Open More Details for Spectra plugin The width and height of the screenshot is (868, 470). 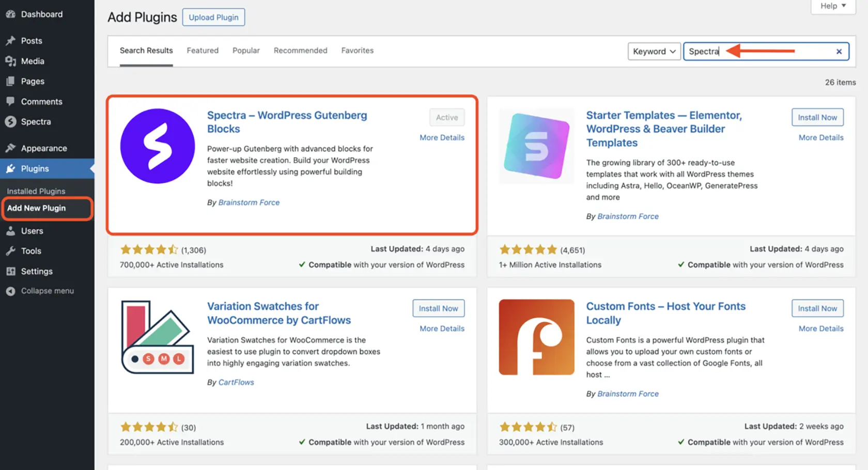coord(442,137)
